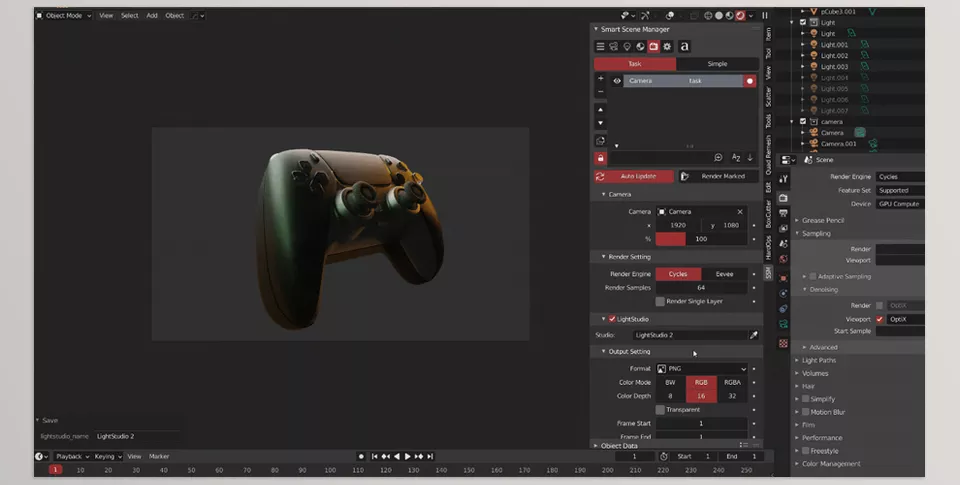Image resolution: width=960 pixels, height=485 pixels.
Task: Open the Quad Remesh sidebar tab
Action: point(768,156)
